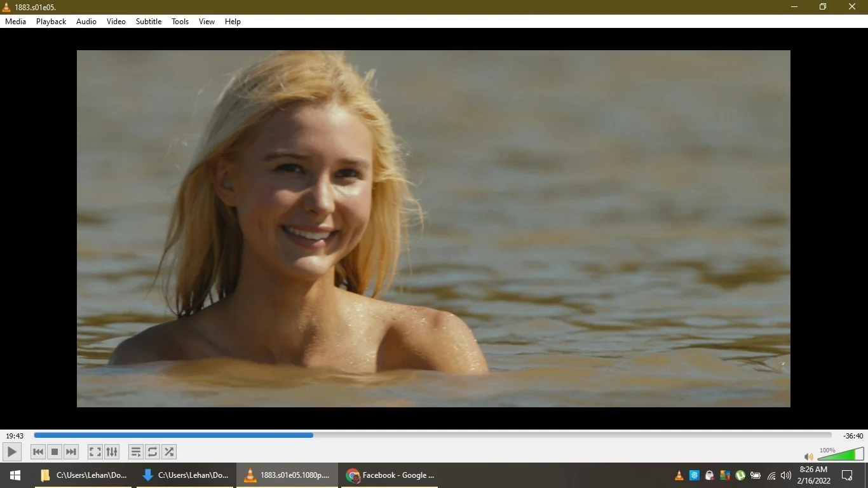Stop the video playback
Image resolution: width=868 pixels, height=488 pixels.
[55, 452]
